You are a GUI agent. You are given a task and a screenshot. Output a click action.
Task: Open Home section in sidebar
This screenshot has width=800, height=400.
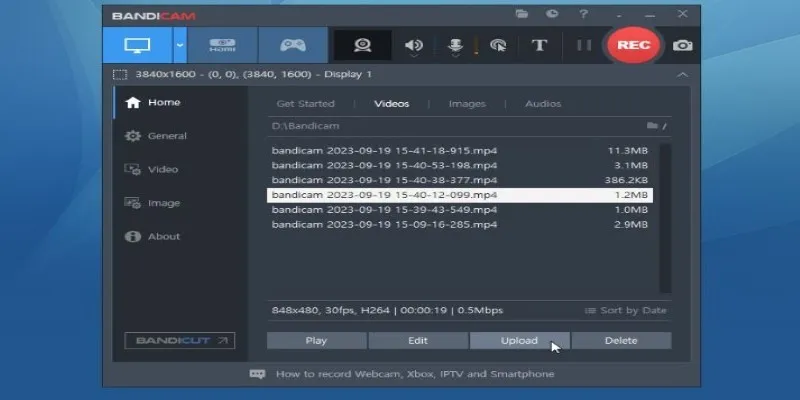click(x=181, y=103)
